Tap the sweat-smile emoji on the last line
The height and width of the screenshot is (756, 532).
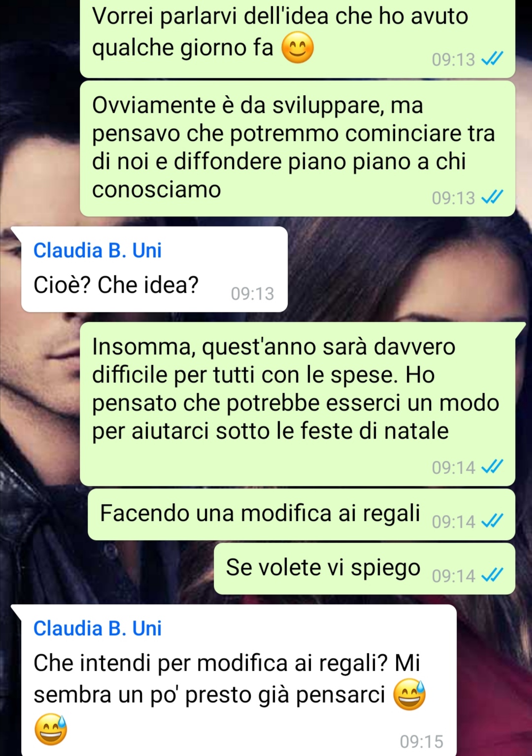click(x=51, y=729)
